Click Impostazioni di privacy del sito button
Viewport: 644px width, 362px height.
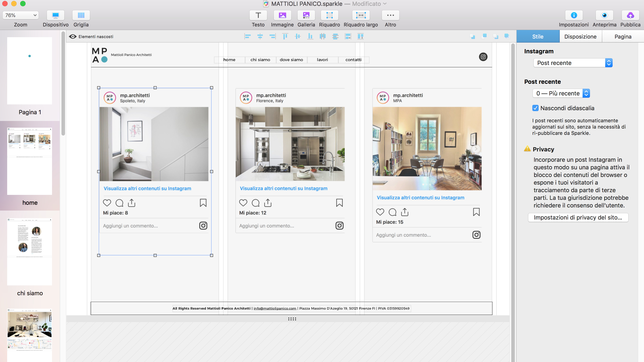(578, 218)
